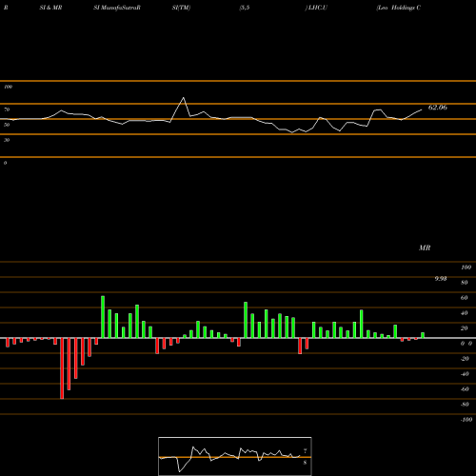
Task: Select the 'SI(TM)' header label
Action: pos(181,8)
